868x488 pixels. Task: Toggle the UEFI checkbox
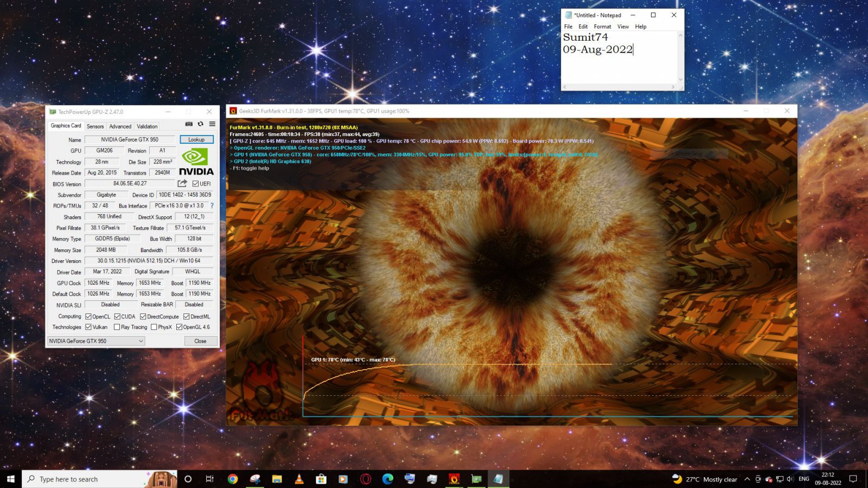pyautogui.click(x=196, y=184)
